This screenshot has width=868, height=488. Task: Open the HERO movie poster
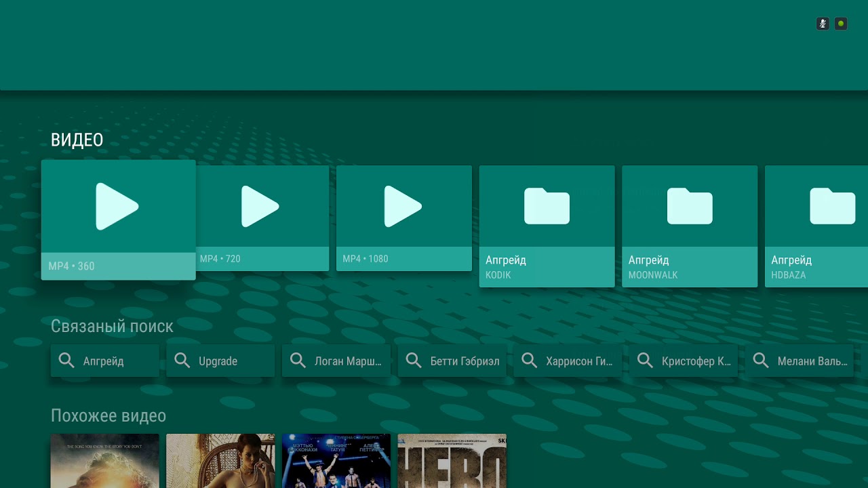pos(452,461)
